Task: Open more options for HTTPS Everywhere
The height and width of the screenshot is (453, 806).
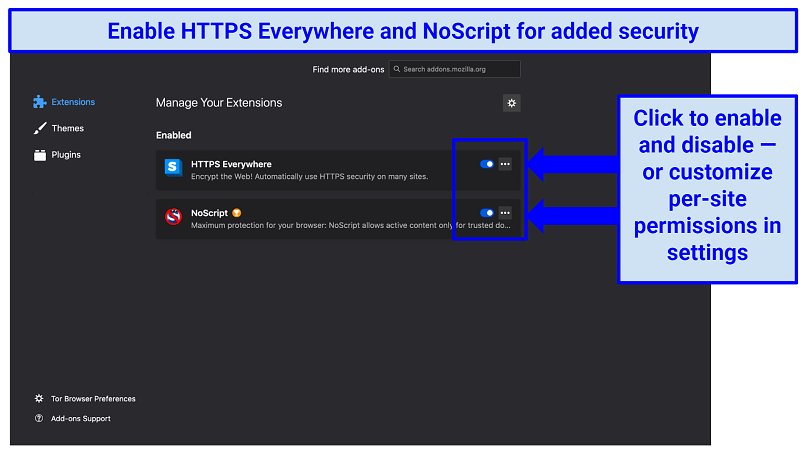Action: coord(505,164)
